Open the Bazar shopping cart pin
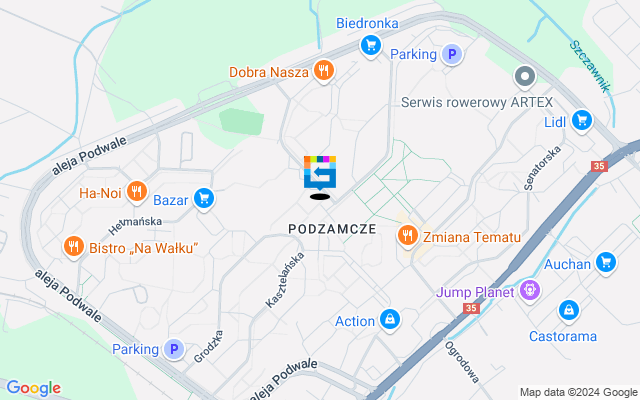 tap(204, 199)
